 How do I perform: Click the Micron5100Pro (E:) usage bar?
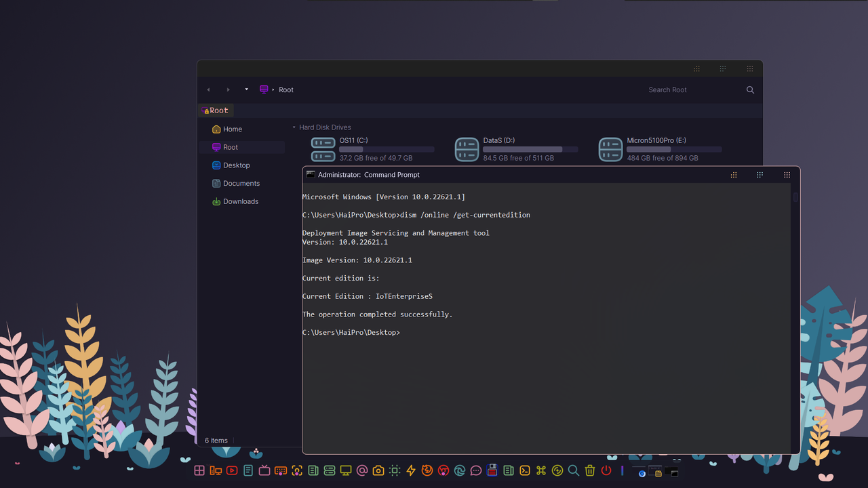[x=674, y=149]
